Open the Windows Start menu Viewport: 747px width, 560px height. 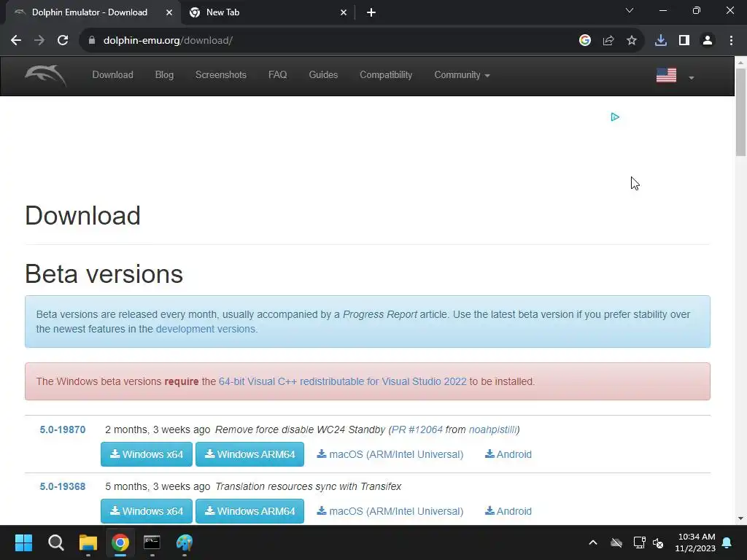pos(23,542)
